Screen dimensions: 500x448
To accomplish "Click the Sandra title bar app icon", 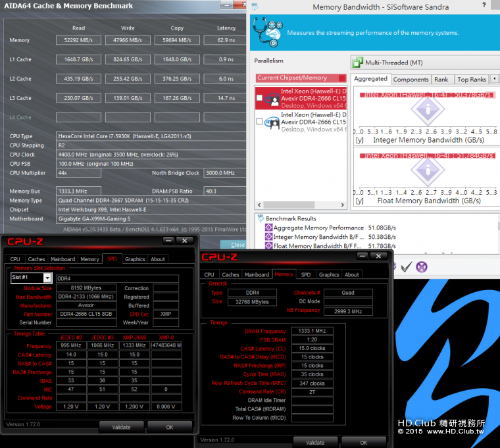I will [x=255, y=7].
